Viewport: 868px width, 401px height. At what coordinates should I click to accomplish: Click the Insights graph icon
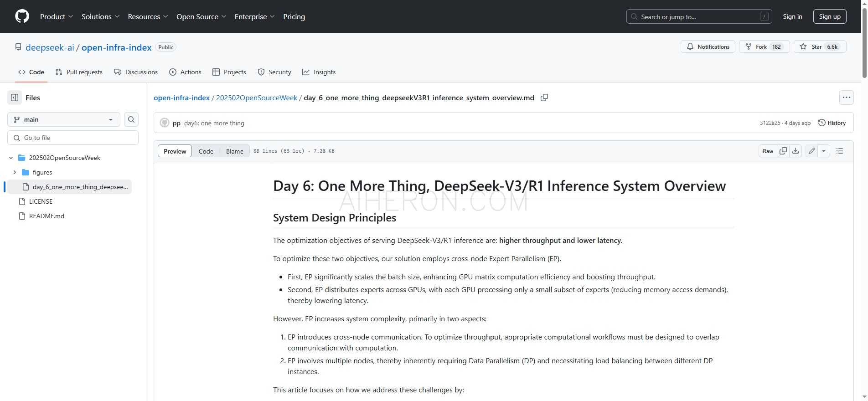point(306,72)
